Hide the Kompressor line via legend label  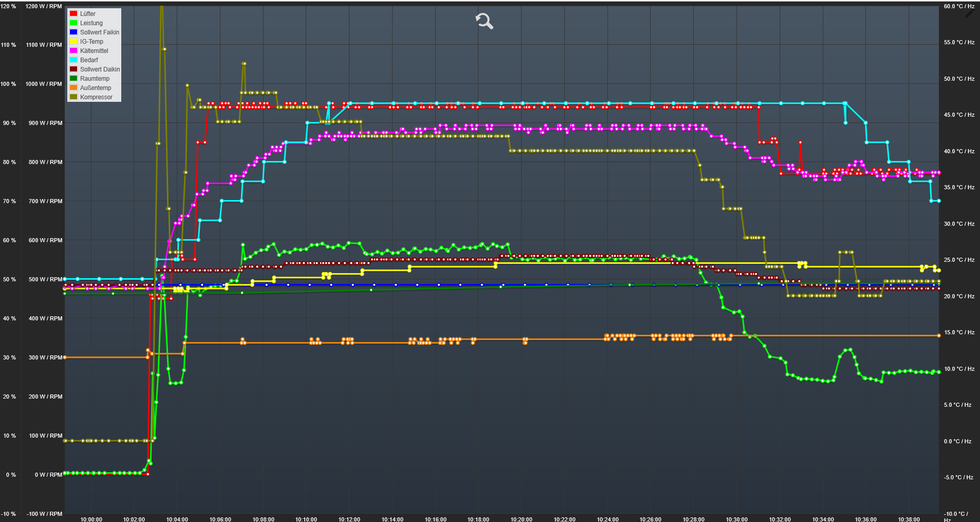pos(96,97)
